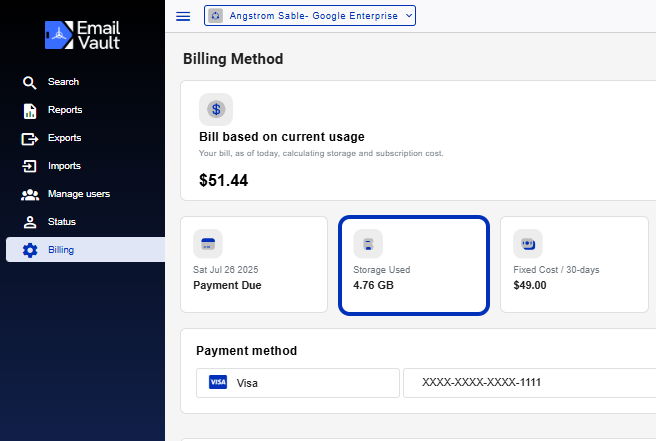Screen dimensions: 656x441
Task: Click the Payment Due calendar icon
Action: 208,244
